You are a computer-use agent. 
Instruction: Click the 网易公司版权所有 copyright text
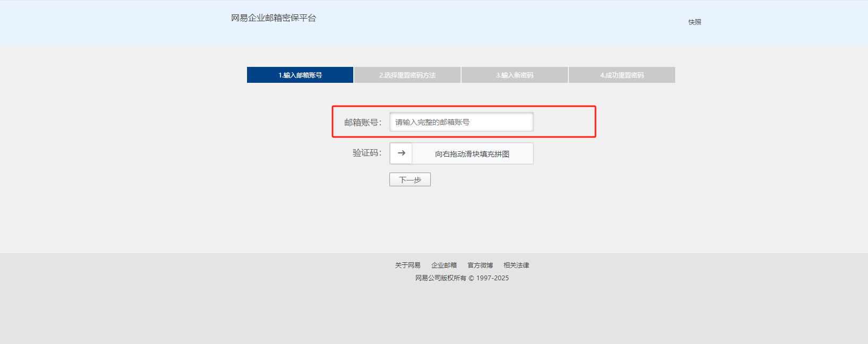point(462,278)
